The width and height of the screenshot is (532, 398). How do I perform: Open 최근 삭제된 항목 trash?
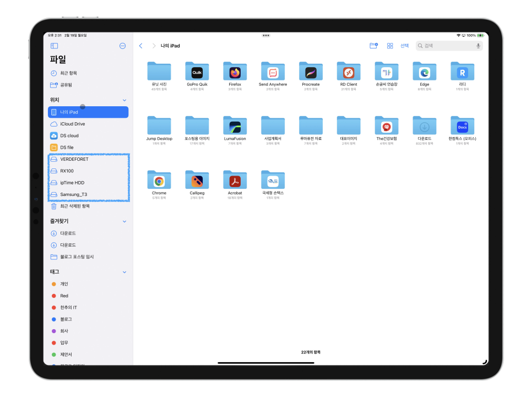click(x=88, y=206)
